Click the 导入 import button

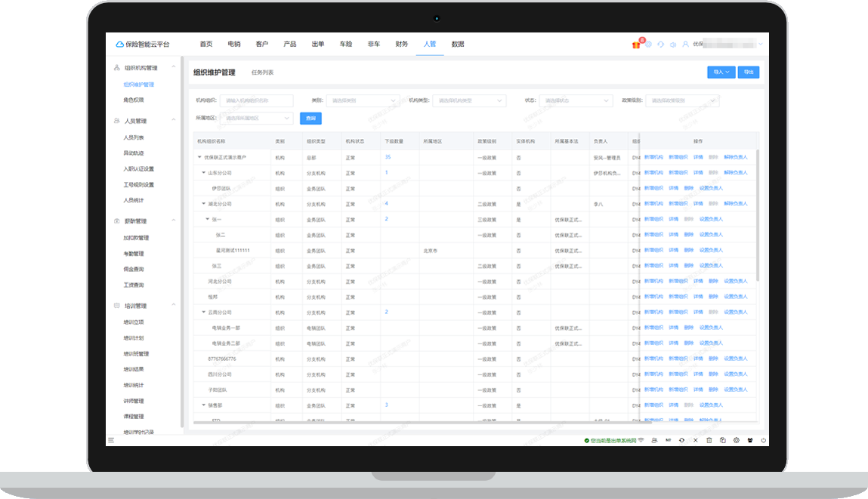coord(721,72)
